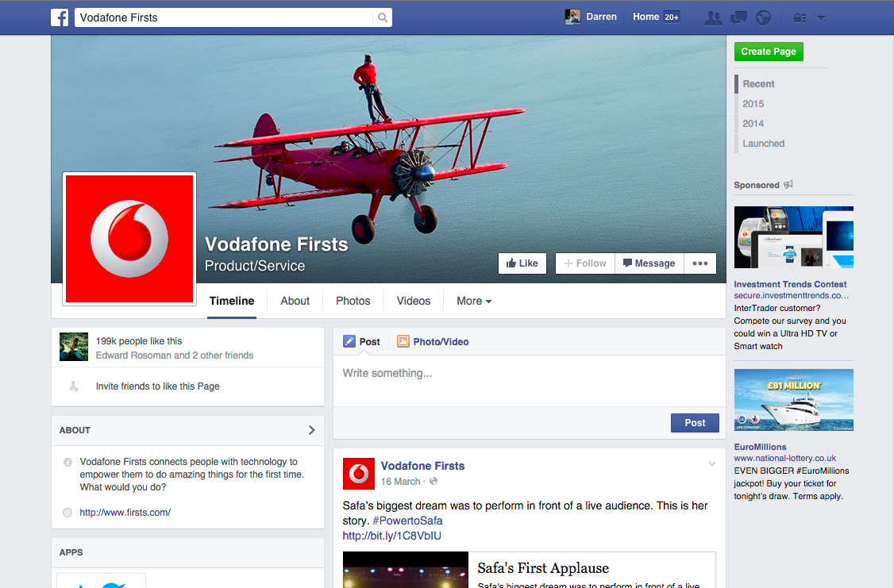Click the Write something text box
This screenshot has height=588, width=894.
click(x=529, y=381)
